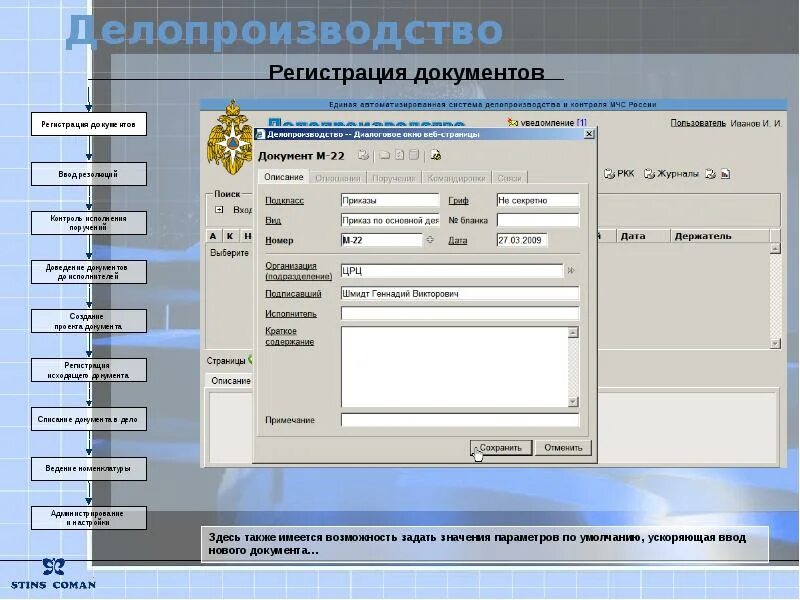Click the Номер link label
The width and height of the screenshot is (800, 600).
click(x=279, y=240)
